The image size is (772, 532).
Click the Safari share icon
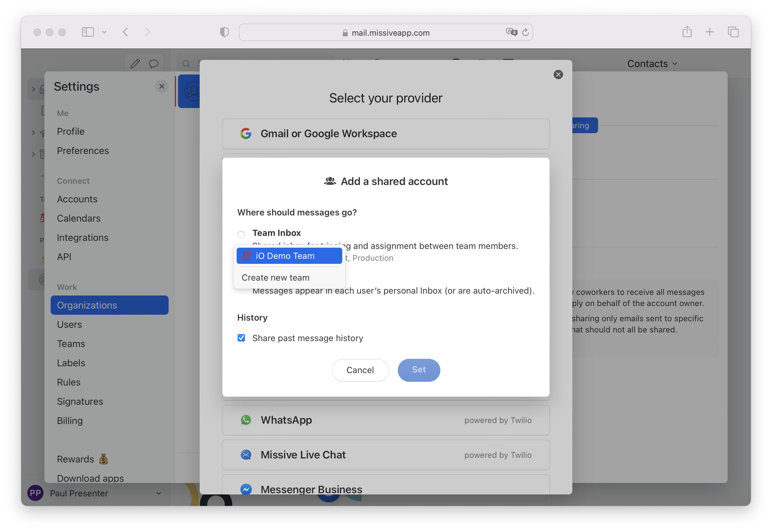687,32
